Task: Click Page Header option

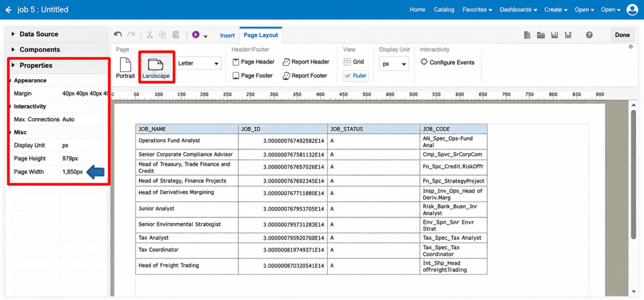Action: coord(253,62)
